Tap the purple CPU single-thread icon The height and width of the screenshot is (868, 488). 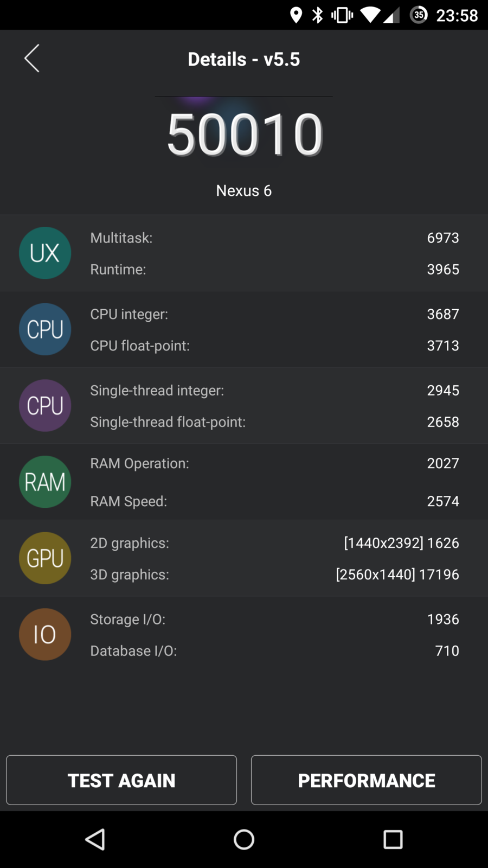(45, 406)
